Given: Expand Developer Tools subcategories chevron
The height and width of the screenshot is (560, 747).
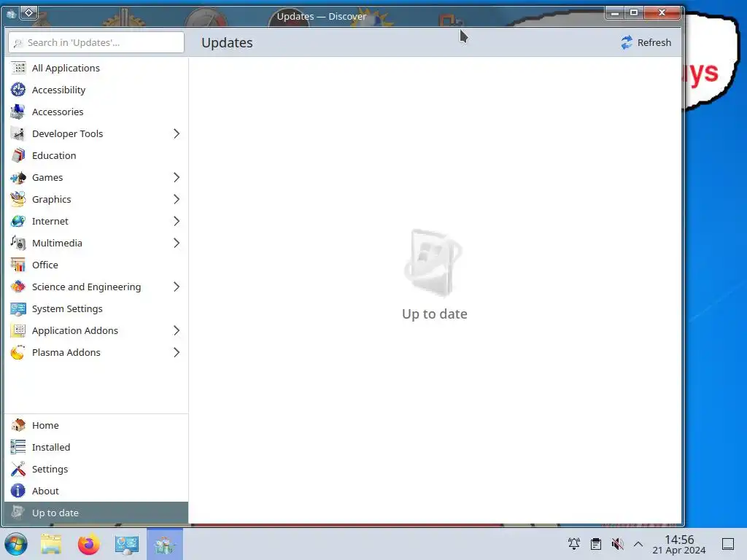Looking at the screenshot, I should click(177, 134).
